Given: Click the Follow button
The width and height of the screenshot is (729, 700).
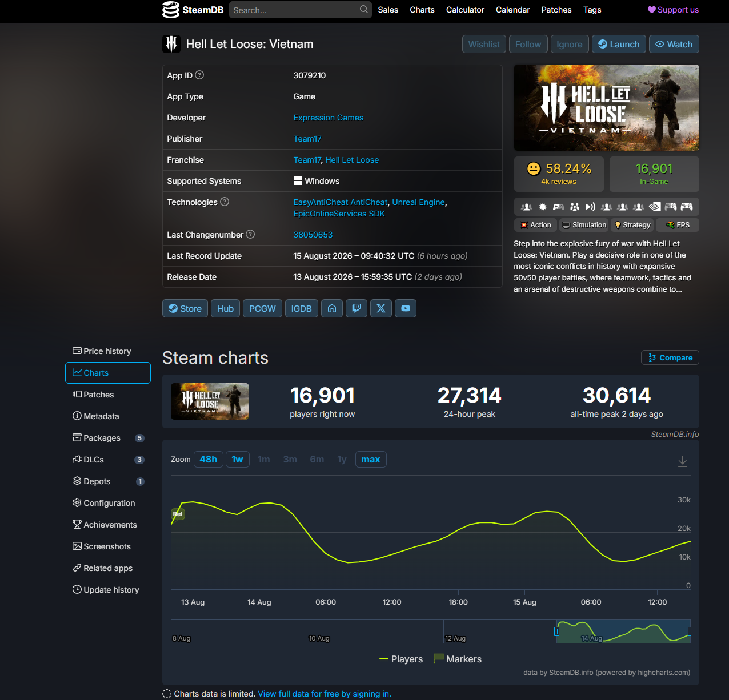Looking at the screenshot, I should coord(528,44).
